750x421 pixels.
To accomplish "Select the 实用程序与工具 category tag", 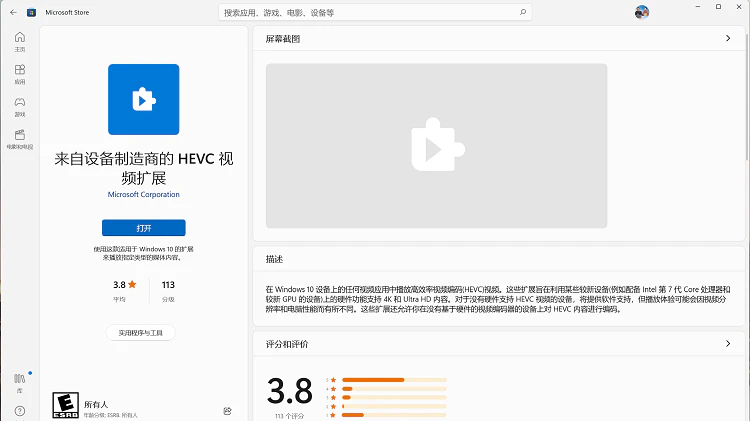I will pyautogui.click(x=141, y=332).
